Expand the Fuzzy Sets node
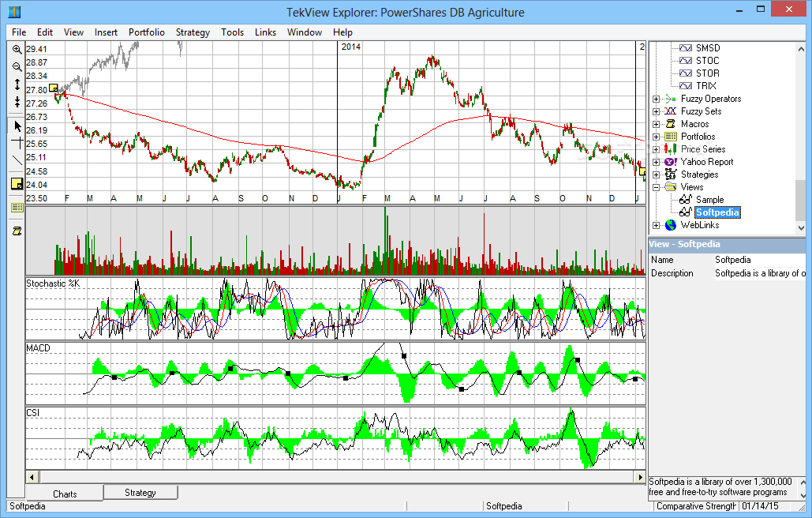 (x=656, y=111)
